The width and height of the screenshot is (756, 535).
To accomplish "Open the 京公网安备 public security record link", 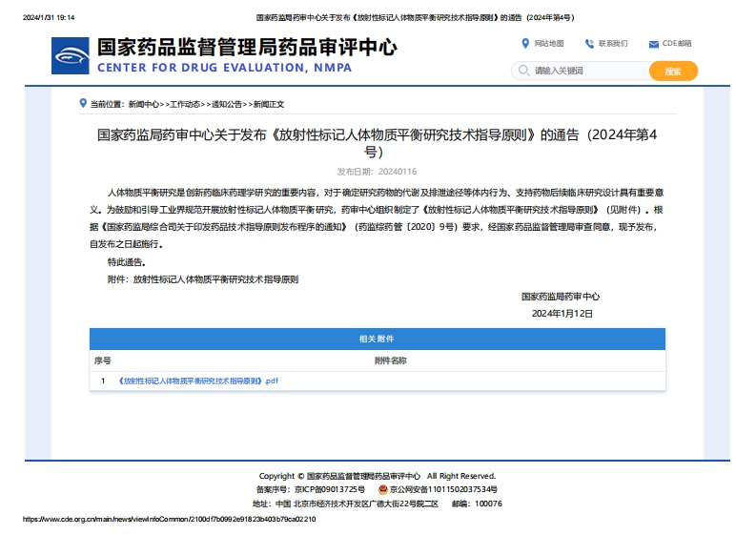I will [443, 489].
